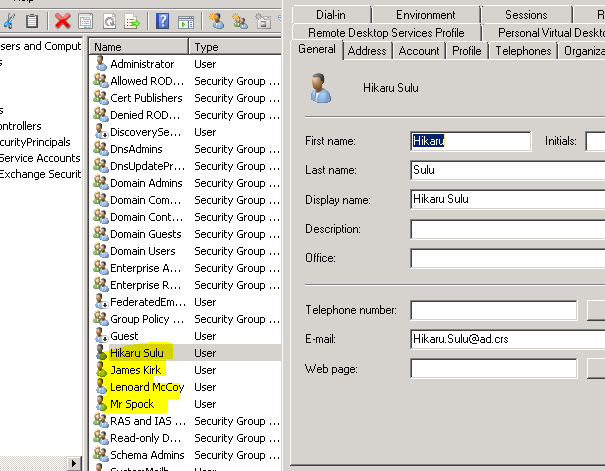Sort list by Type column header
The image size is (605, 471).
pos(235,47)
